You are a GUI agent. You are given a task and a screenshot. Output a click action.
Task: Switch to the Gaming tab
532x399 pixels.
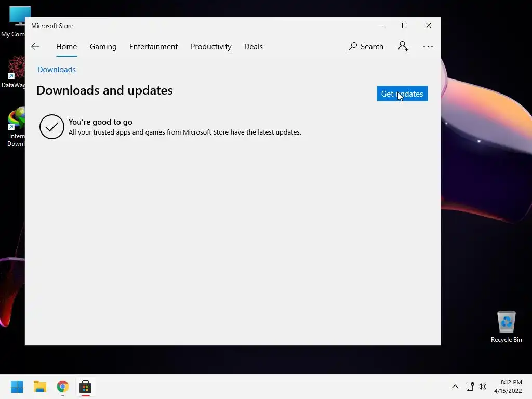[x=103, y=46]
